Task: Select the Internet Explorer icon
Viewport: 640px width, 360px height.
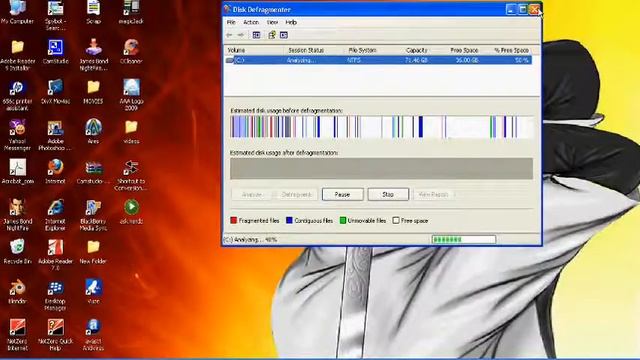Action: pyautogui.click(x=56, y=215)
